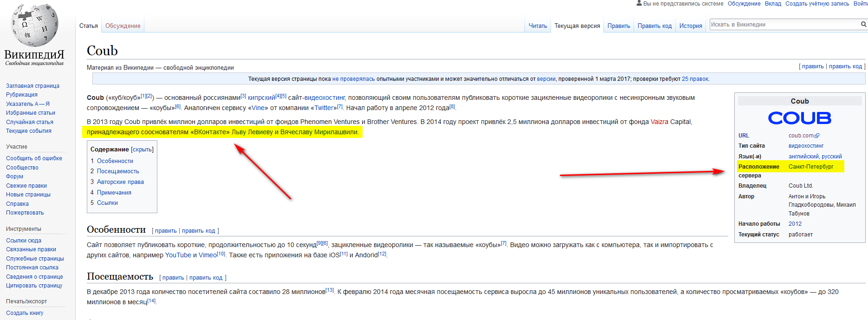Viewport: 868px width, 320px height.
Task: Click Создать учётную запись link
Action: tap(817, 4)
